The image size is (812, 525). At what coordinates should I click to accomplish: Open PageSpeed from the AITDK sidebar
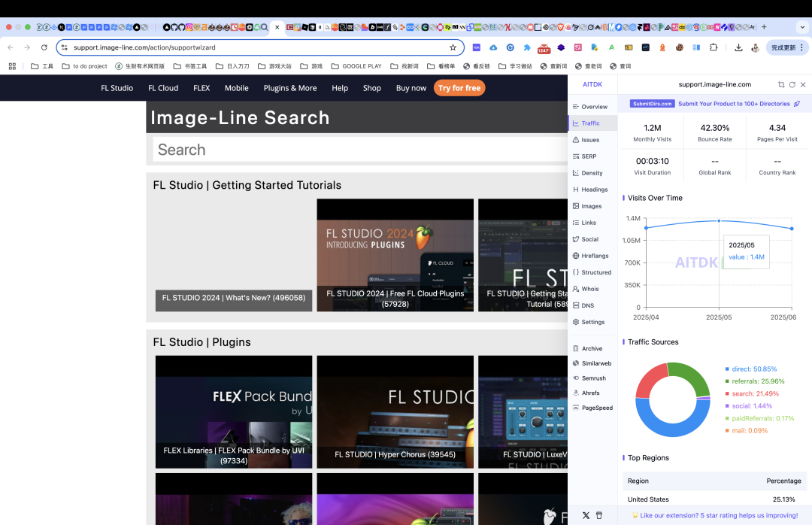(592, 408)
